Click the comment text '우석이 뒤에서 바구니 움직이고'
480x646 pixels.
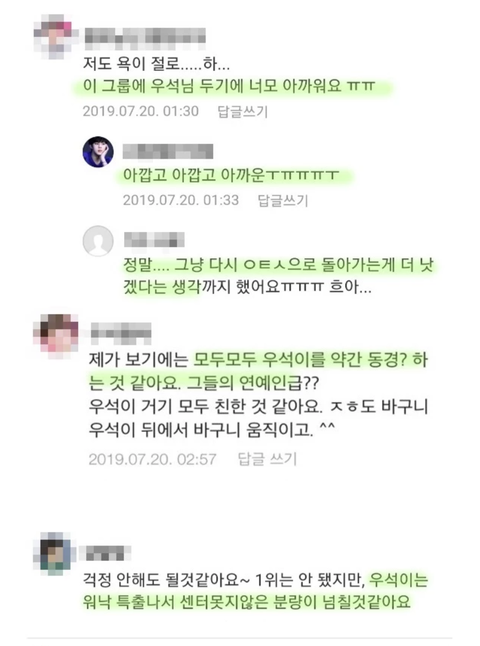(200, 430)
